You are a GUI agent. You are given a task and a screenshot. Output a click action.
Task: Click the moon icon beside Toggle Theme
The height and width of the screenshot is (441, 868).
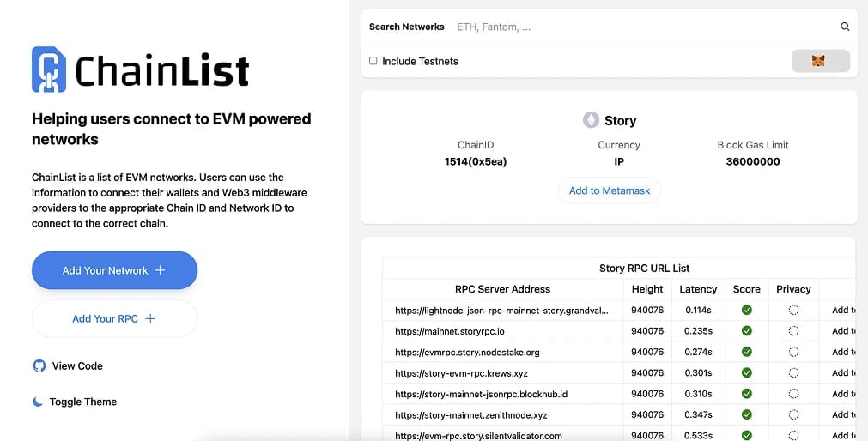[x=38, y=402]
